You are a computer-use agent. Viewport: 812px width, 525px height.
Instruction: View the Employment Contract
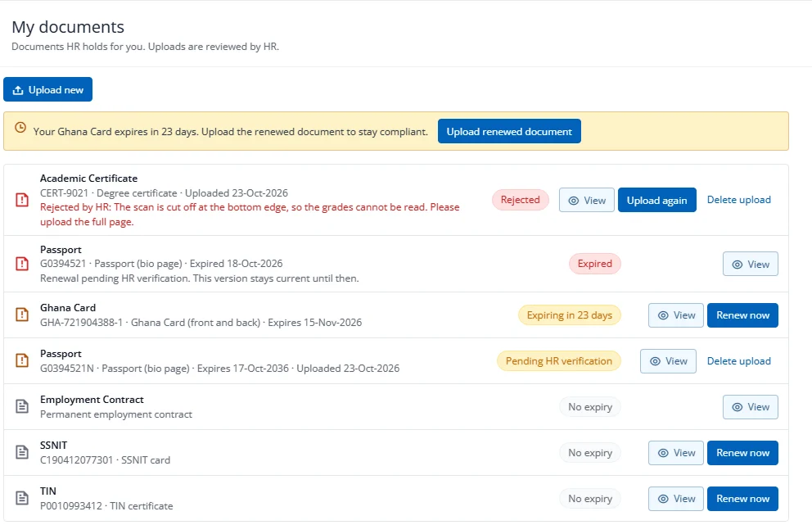(751, 407)
